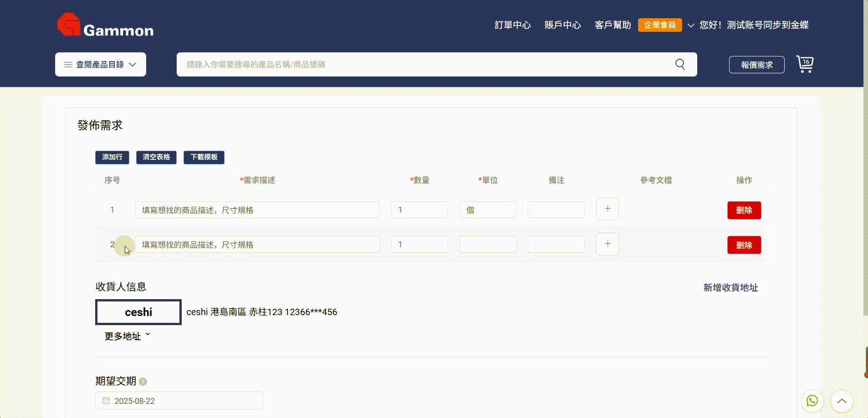
Task: Click the Gammon logo
Action: click(x=105, y=25)
